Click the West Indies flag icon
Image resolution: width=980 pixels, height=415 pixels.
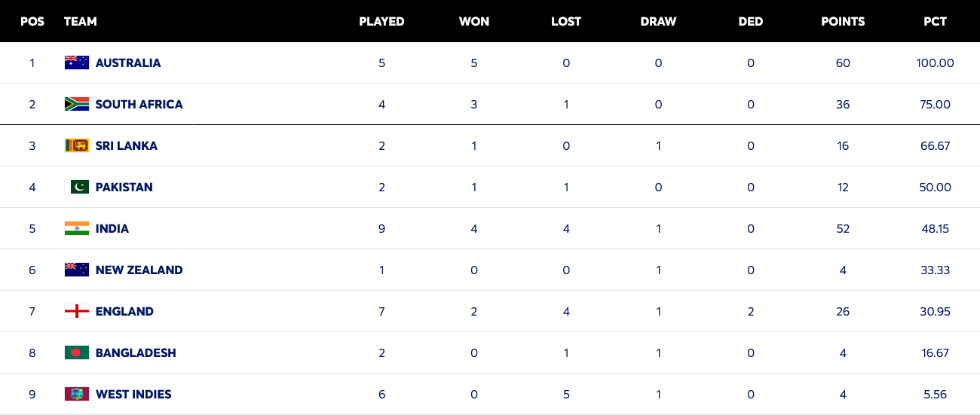click(77, 394)
